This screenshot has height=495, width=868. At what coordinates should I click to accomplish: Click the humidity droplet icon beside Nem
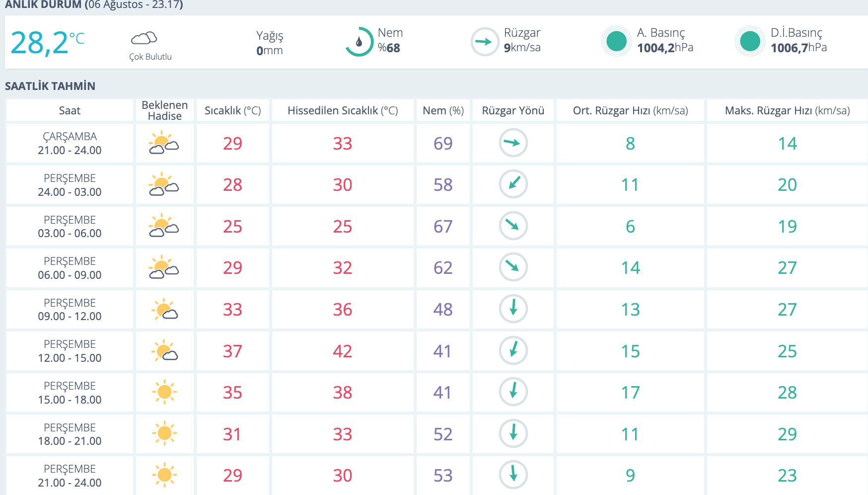click(359, 42)
